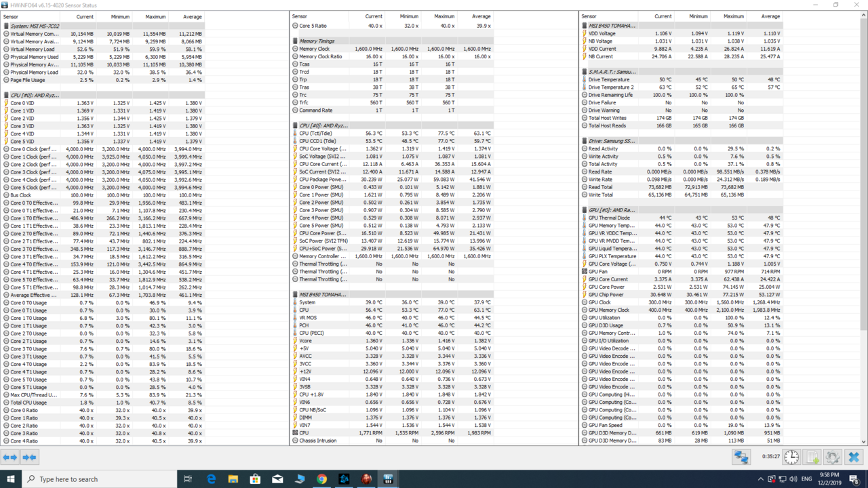Select the VR MOS temperature row
This screenshot has width=868, height=488.
(x=391, y=318)
